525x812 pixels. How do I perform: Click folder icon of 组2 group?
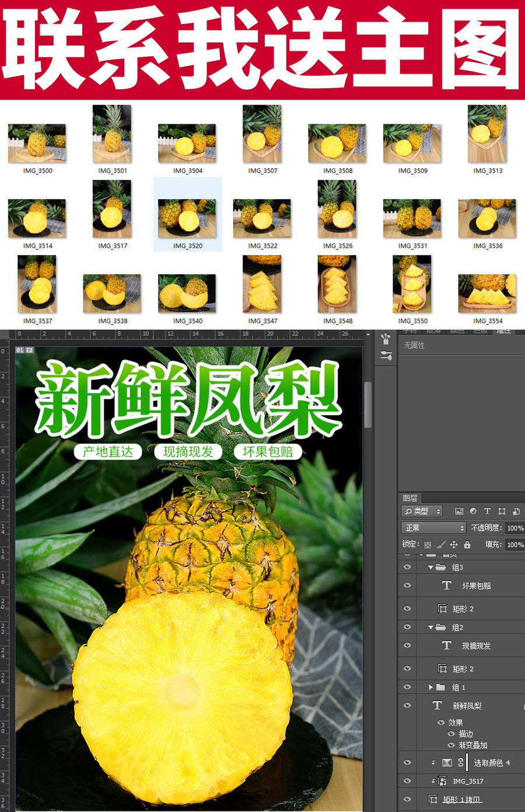pyautogui.click(x=441, y=628)
